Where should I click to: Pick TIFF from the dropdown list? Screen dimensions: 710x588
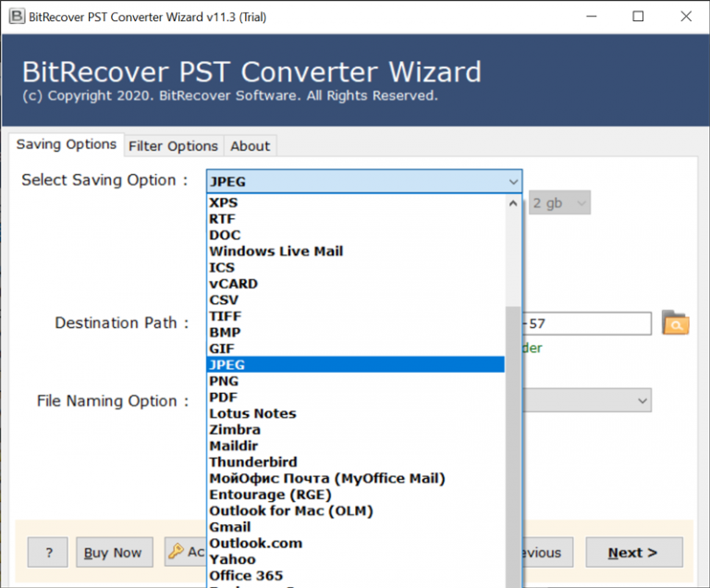(355, 316)
